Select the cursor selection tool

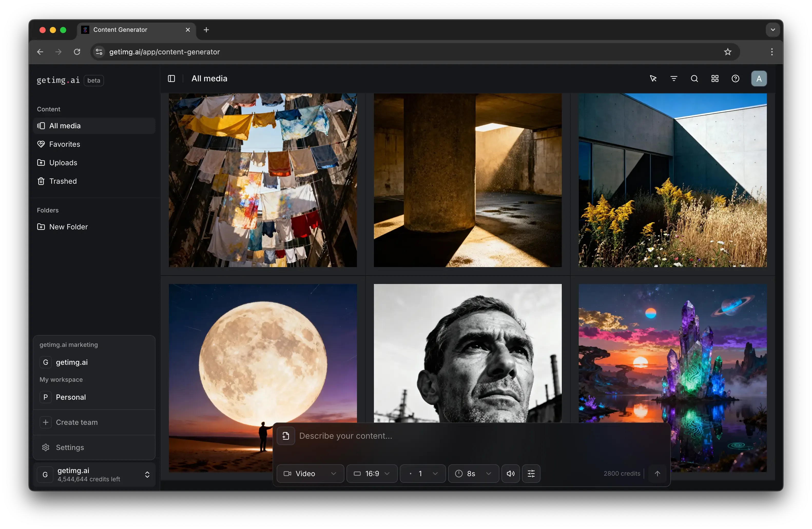pos(653,79)
